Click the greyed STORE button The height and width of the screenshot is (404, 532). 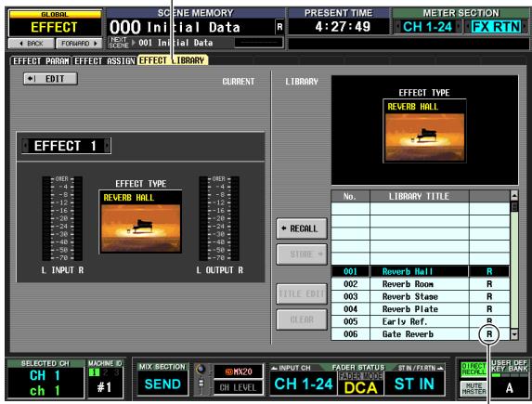tap(302, 254)
